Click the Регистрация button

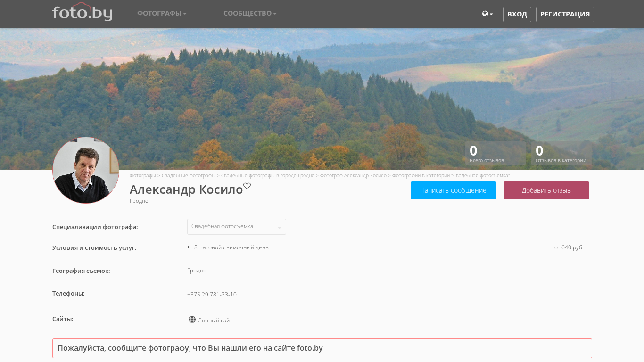click(x=565, y=14)
